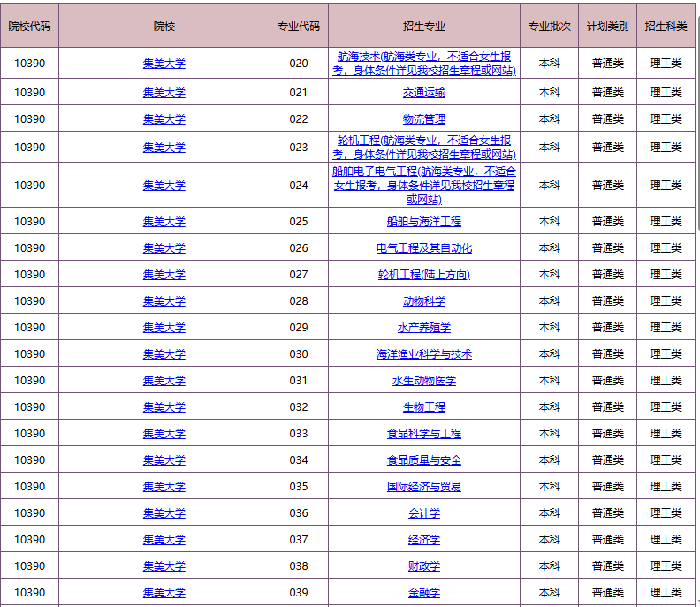Click the 计划类别 column header
The width and height of the screenshot is (700, 607).
[x=607, y=26]
